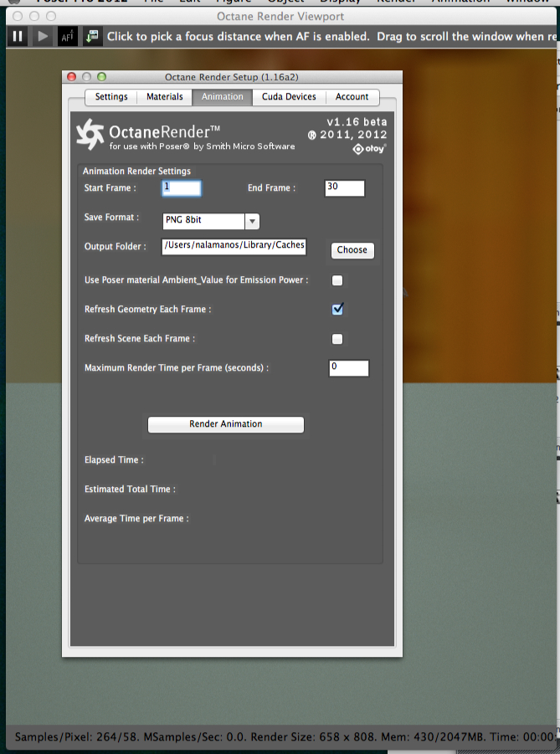
Task: Switch to the Account tab
Action: tap(352, 96)
